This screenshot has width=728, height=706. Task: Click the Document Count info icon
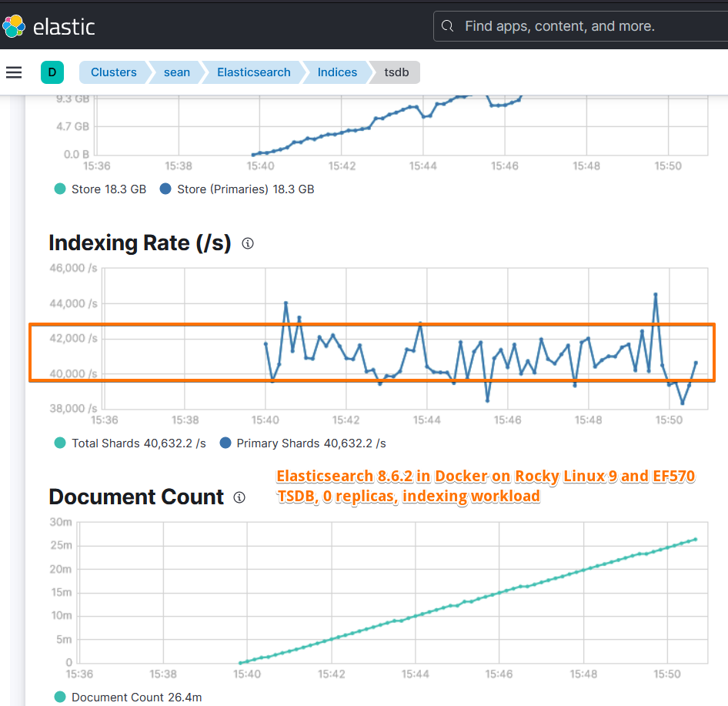(239, 497)
